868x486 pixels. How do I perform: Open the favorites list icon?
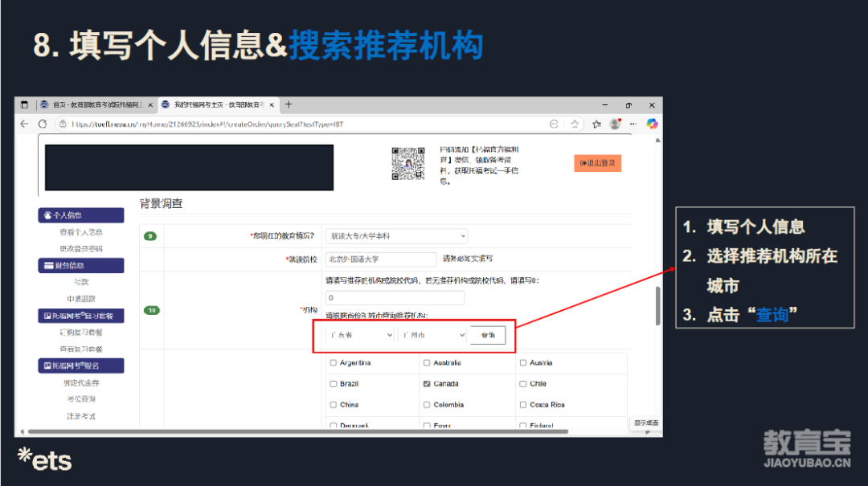coord(596,124)
